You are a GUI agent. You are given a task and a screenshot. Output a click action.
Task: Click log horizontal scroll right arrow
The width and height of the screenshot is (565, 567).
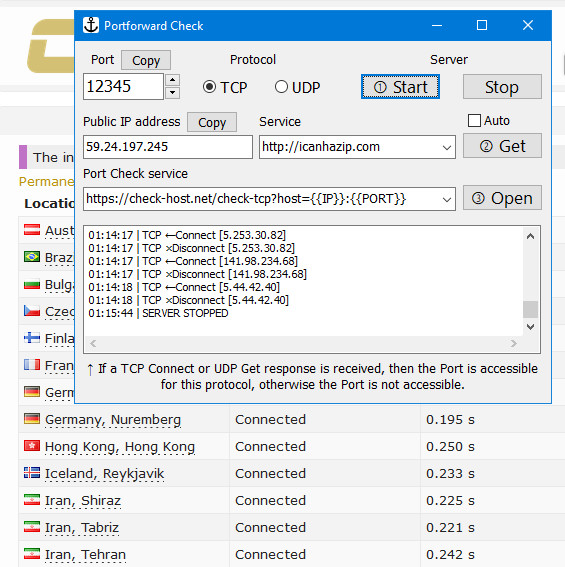513,344
